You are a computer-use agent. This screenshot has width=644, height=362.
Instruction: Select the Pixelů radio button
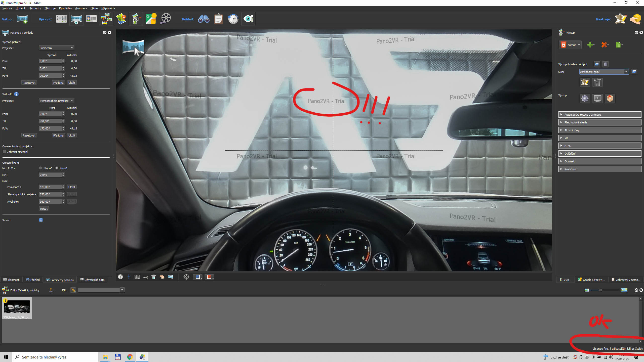click(57, 168)
